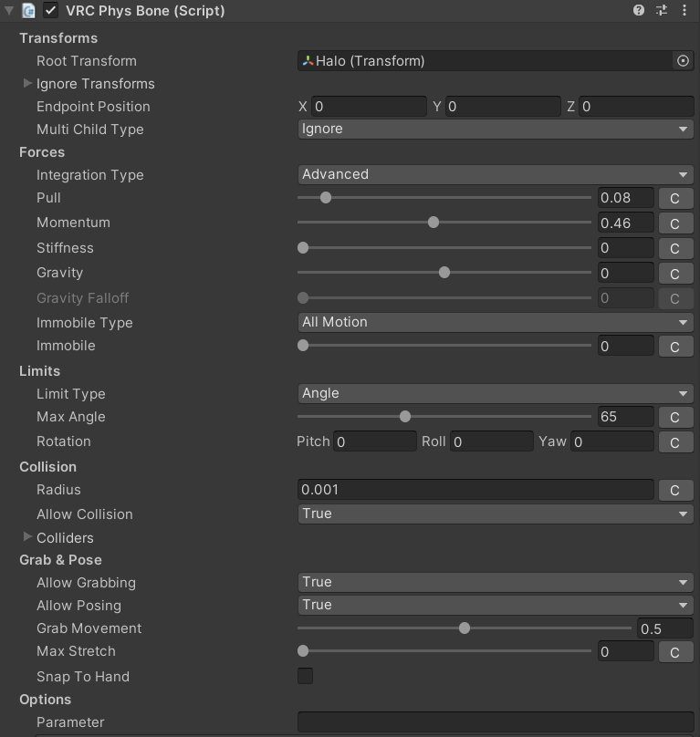700x737 pixels.
Task: Click the Max Angle label
Action: click(x=71, y=417)
